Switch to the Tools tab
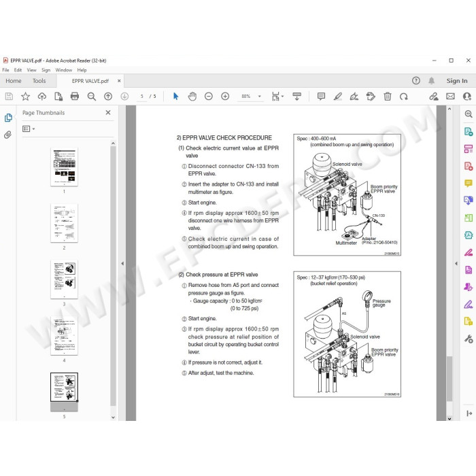 coord(39,81)
